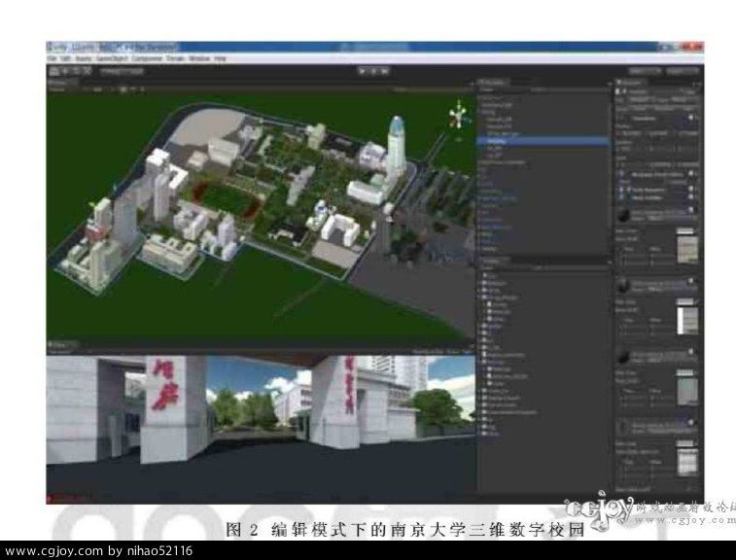Click the bottom material's texture thumbnail
736x560 pixels.
tap(687, 461)
